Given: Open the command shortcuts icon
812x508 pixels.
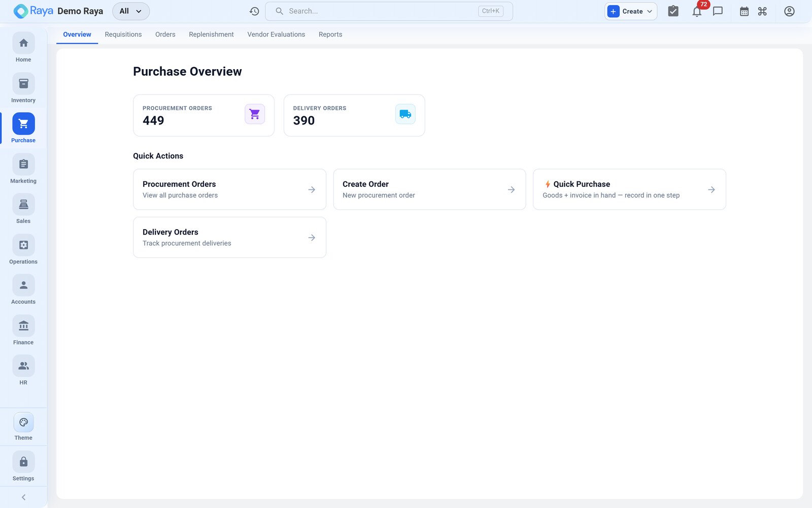Looking at the screenshot, I should click(x=762, y=11).
